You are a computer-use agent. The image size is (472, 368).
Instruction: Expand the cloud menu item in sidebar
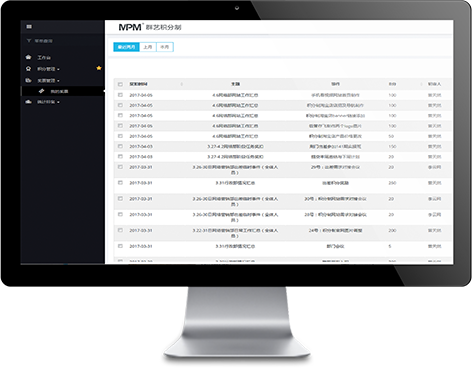(43, 102)
